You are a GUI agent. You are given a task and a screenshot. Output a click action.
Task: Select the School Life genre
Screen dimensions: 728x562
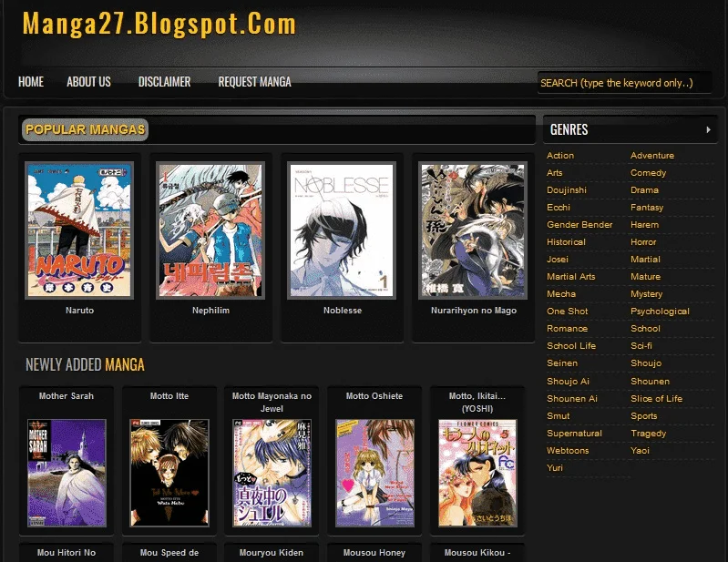(571, 346)
